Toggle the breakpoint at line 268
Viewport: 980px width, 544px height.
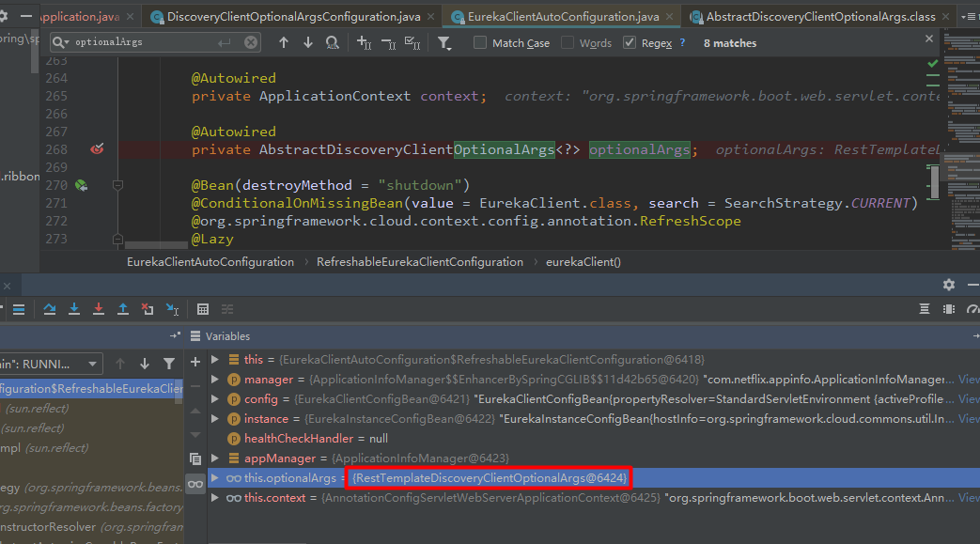[x=97, y=148]
